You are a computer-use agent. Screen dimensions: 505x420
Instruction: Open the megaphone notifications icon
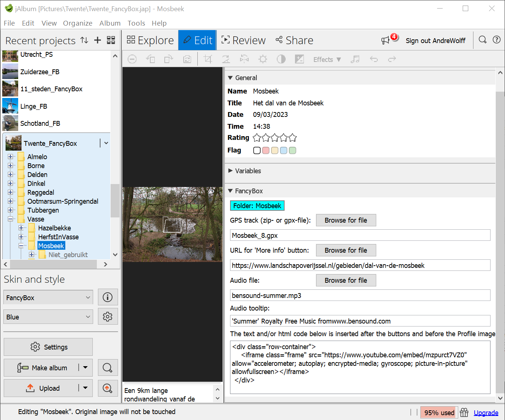tap(386, 40)
